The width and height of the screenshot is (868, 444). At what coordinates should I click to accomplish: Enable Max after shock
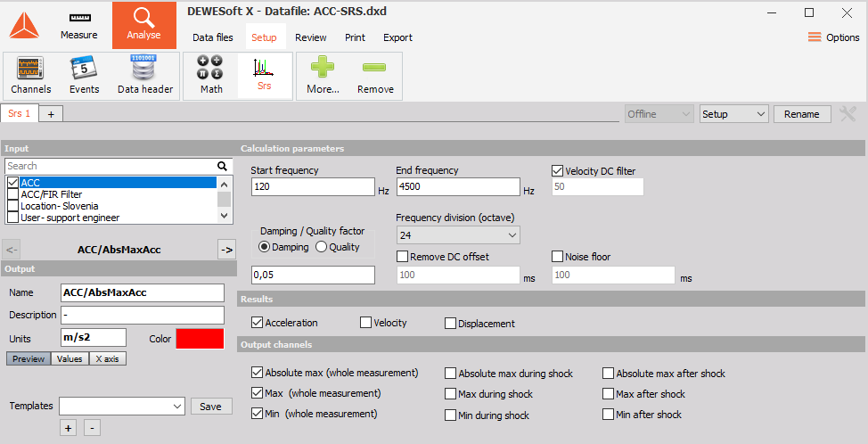pos(609,394)
